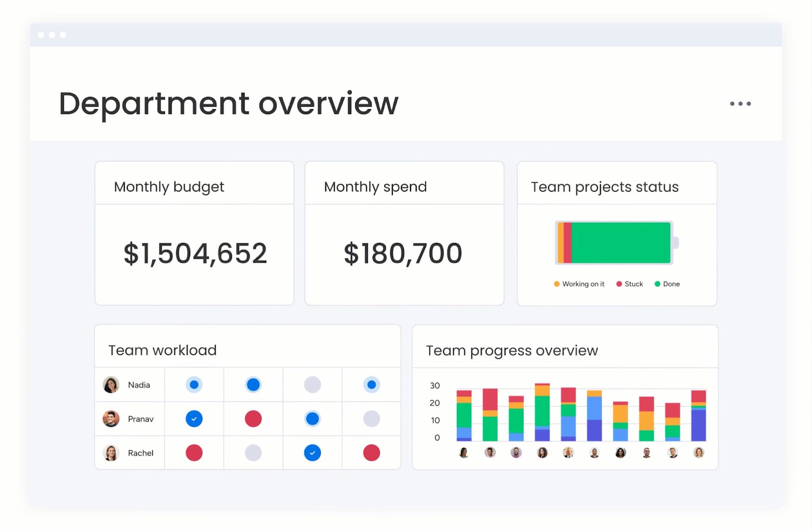This screenshot has width=812, height=531.
Task: Click orange Working on it battery segment
Action: point(561,243)
